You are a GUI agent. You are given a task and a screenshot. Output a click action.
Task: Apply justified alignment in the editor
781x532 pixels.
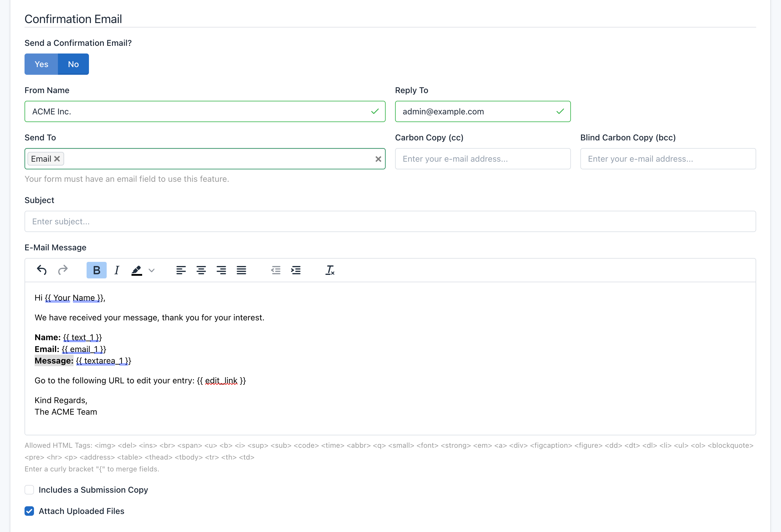coord(242,270)
